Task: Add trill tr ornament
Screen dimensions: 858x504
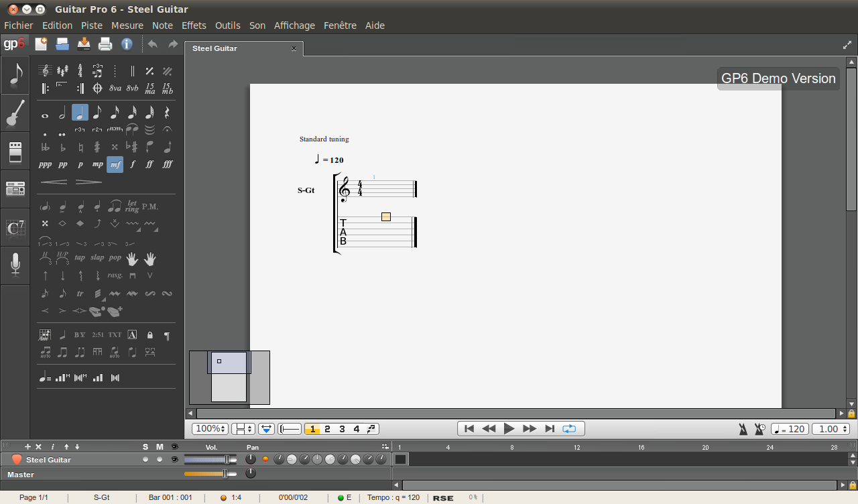Action: tap(80, 294)
